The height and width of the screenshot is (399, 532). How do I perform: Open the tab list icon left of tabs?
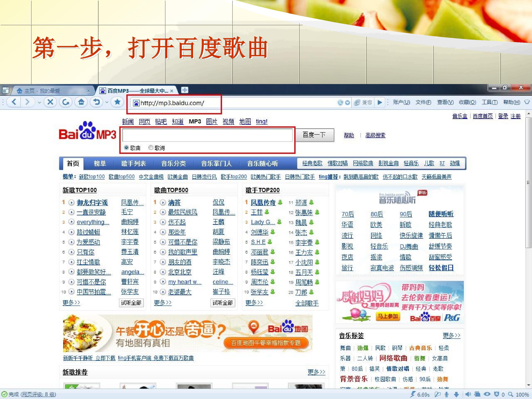click(5, 91)
